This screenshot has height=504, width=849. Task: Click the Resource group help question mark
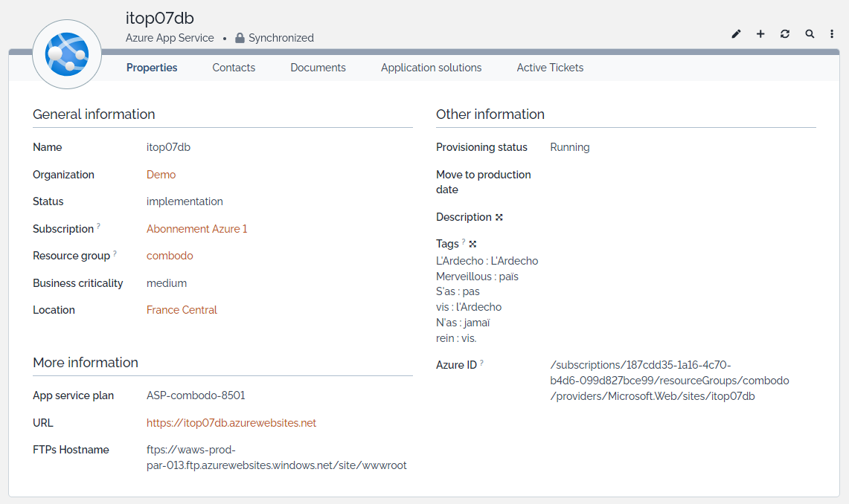point(115,253)
